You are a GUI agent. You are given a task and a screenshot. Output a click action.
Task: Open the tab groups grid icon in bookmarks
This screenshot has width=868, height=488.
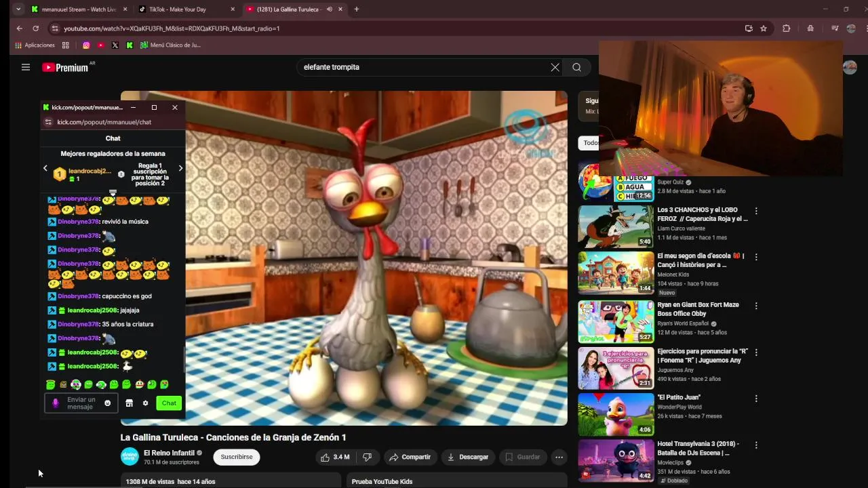click(66, 45)
